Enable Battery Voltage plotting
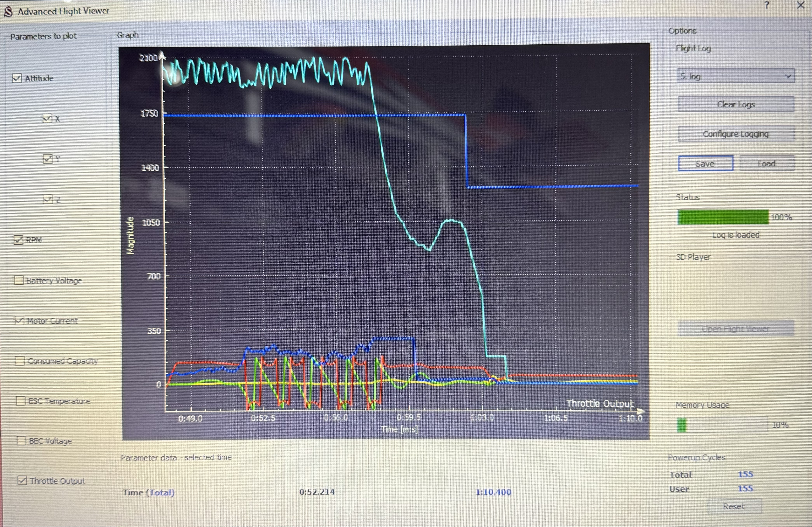 click(19, 280)
